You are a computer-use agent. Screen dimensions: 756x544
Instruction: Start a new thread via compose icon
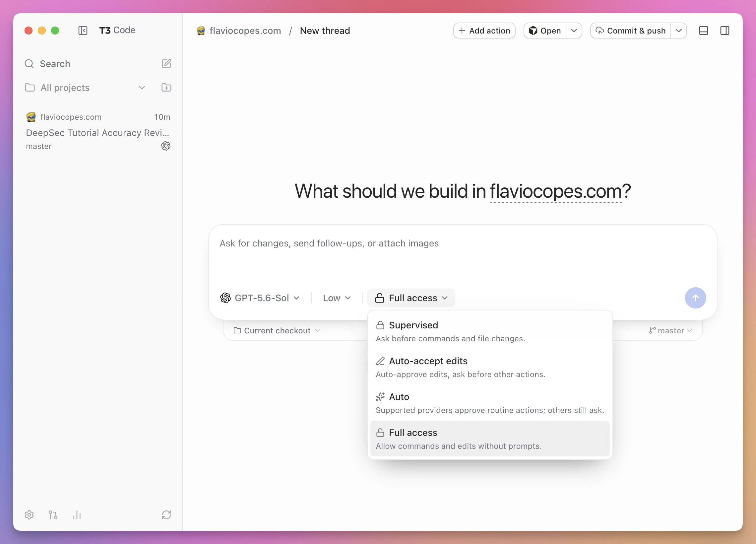click(x=166, y=64)
